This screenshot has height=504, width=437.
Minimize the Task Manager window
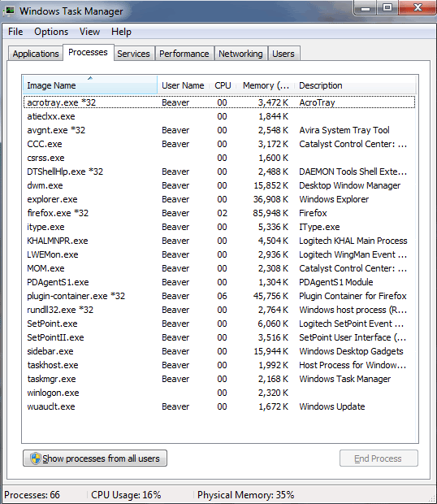click(x=365, y=7)
